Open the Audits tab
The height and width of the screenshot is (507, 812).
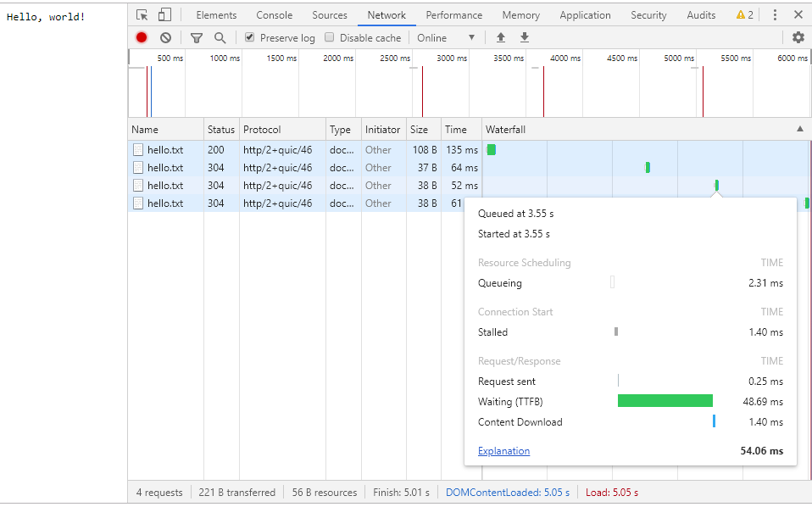(701, 15)
